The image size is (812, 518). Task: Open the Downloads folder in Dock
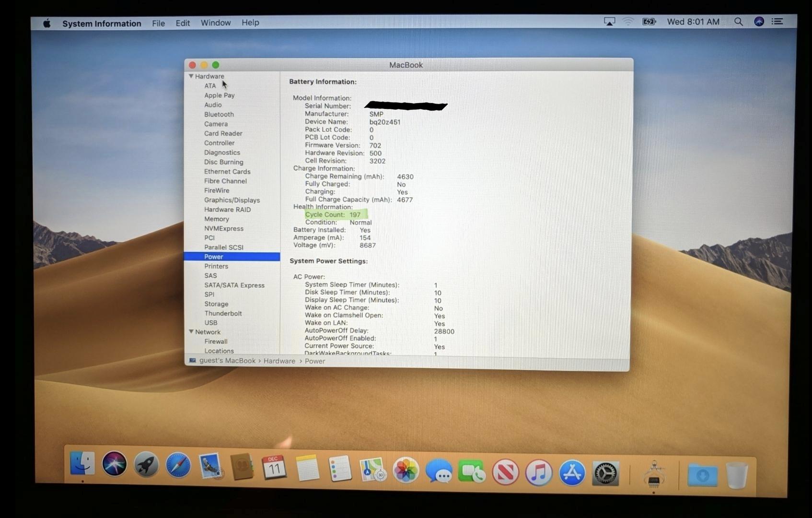(x=702, y=475)
